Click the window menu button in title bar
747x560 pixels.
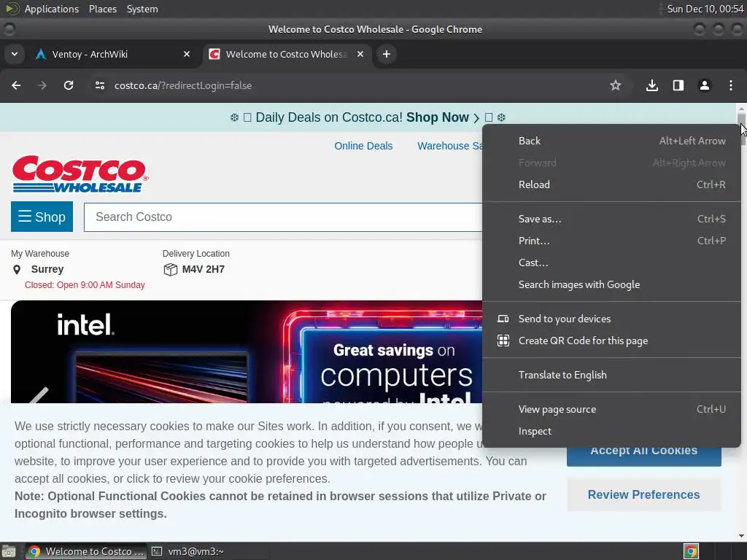(x=9, y=29)
